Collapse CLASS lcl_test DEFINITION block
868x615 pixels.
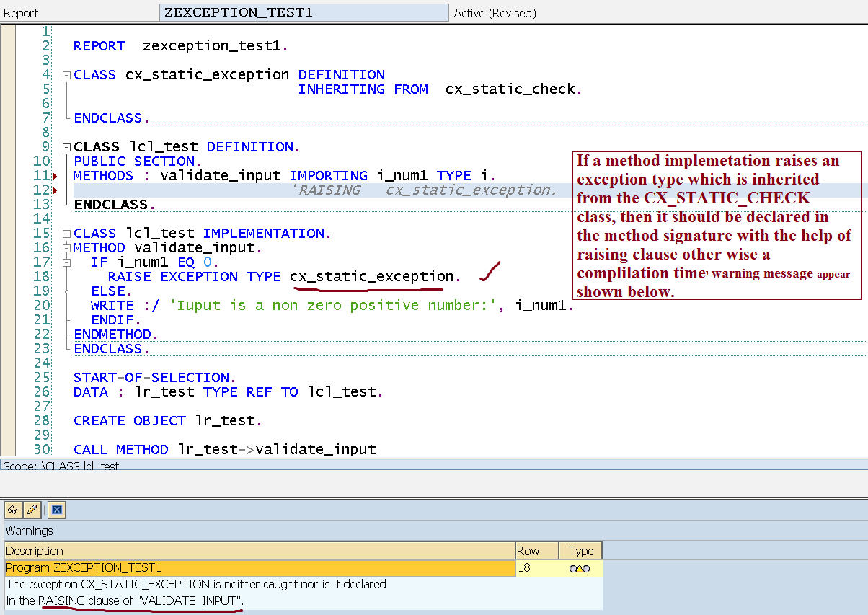66,147
